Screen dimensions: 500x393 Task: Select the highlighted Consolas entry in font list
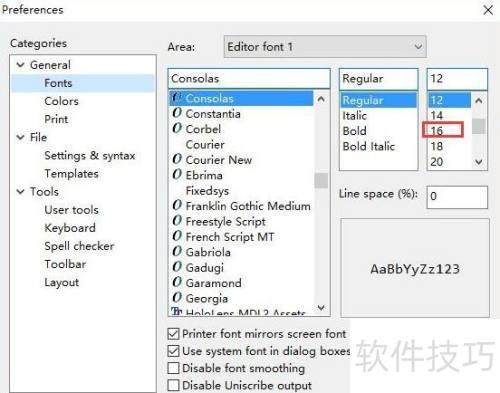(241, 98)
